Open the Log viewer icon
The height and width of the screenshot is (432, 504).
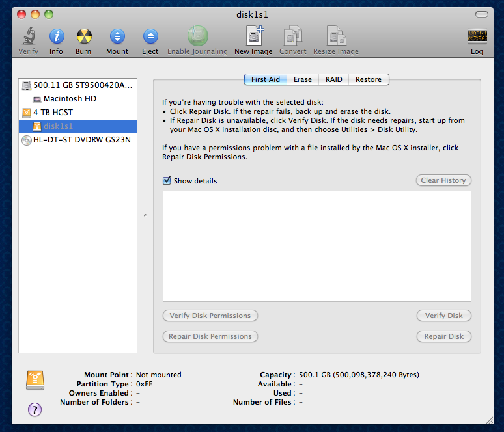[477, 36]
